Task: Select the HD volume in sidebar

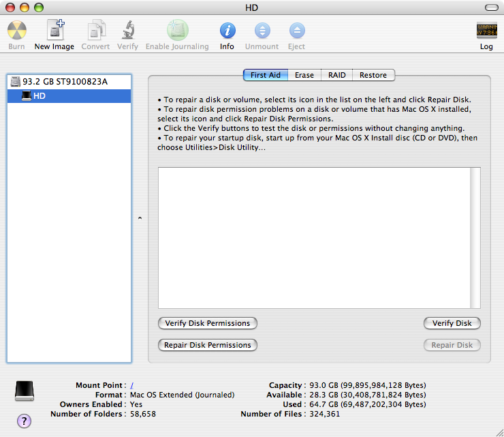Action: 69,96
